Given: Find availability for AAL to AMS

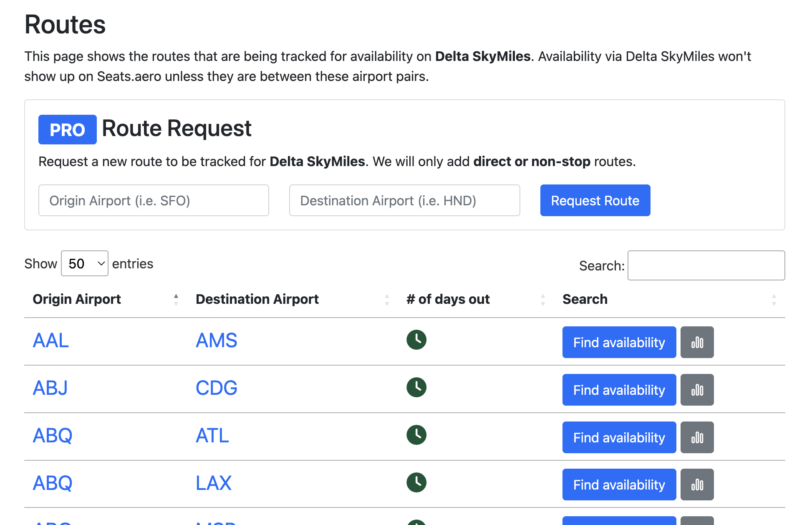Looking at the screenshot, I should (619, 342).
